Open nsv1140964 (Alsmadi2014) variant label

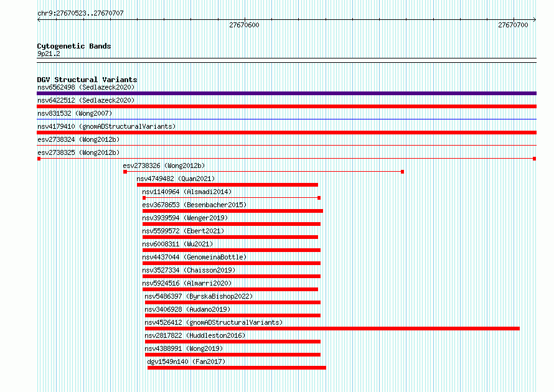point(187,192)
